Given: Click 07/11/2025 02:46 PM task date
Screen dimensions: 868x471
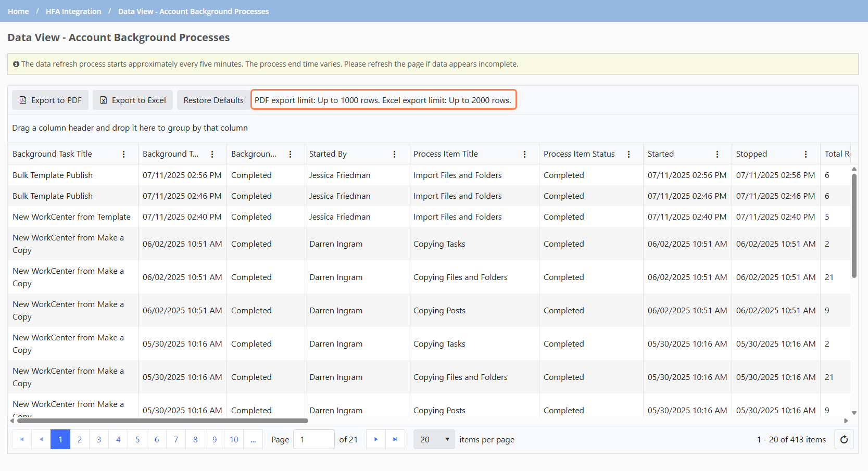Looking at the screenshot, I should 182,196.
